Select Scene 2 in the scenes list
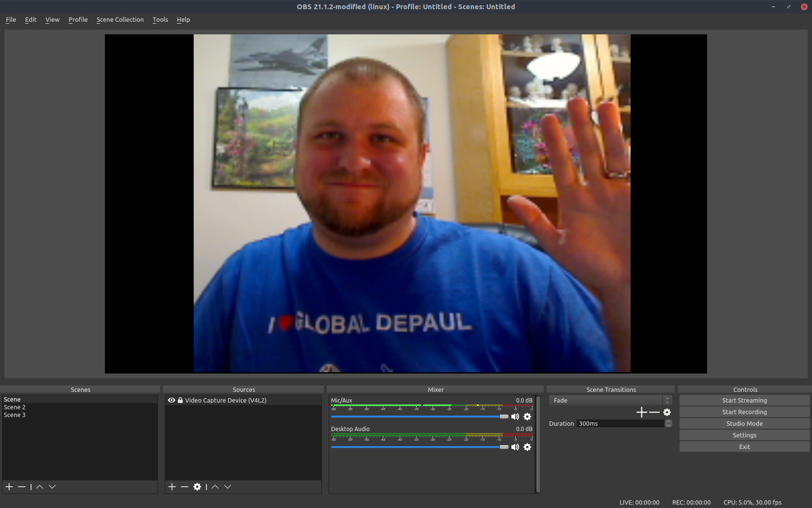This screenshot has height=508, width=812. [15, 407]
